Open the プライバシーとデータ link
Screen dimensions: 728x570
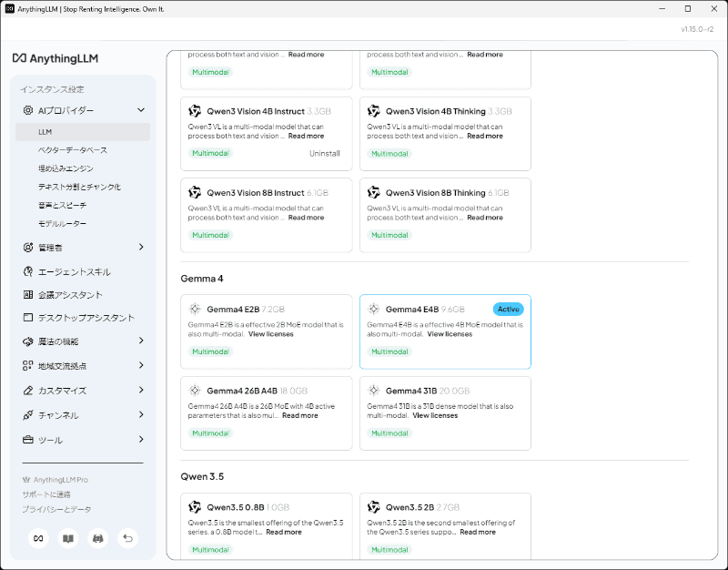click(x=56, y=509)
